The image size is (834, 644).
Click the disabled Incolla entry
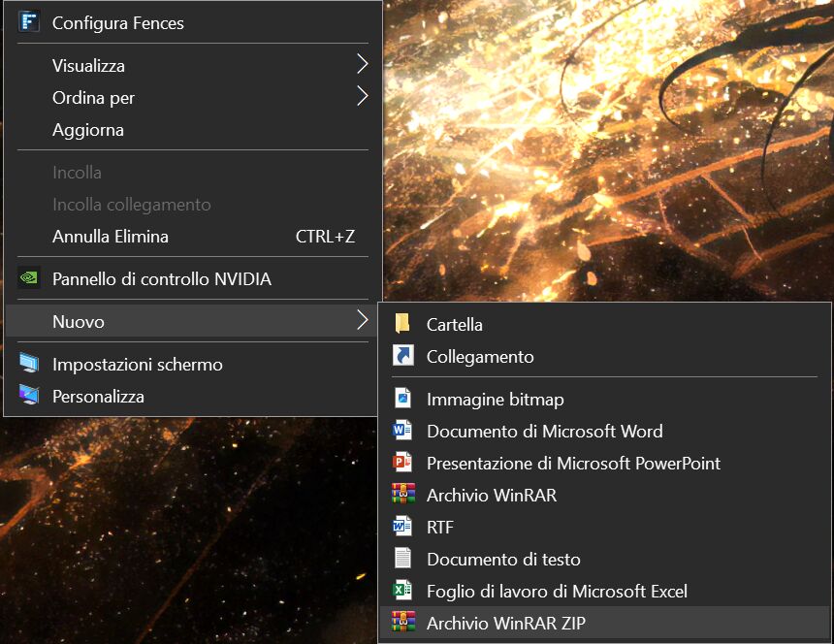191,173
